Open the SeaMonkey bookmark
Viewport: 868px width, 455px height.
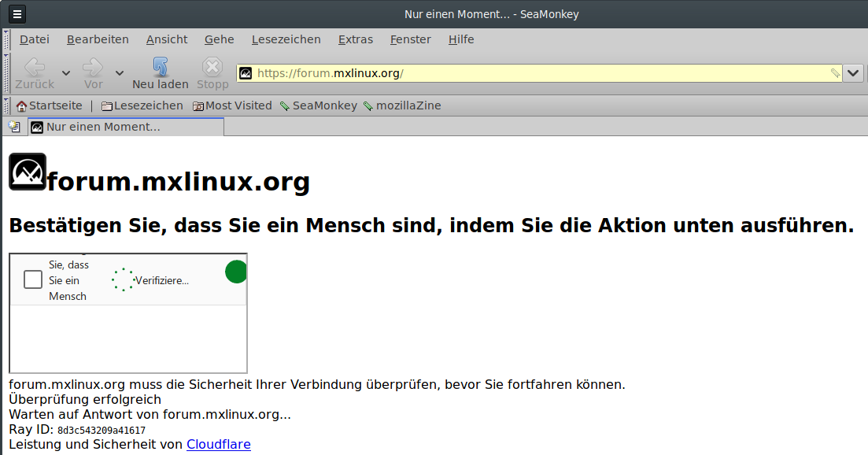319,105
